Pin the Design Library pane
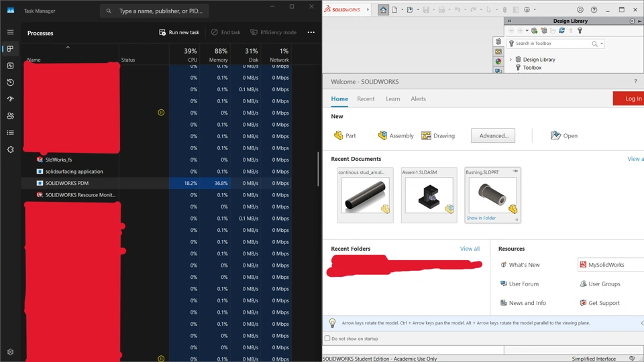 coord(639,21)
